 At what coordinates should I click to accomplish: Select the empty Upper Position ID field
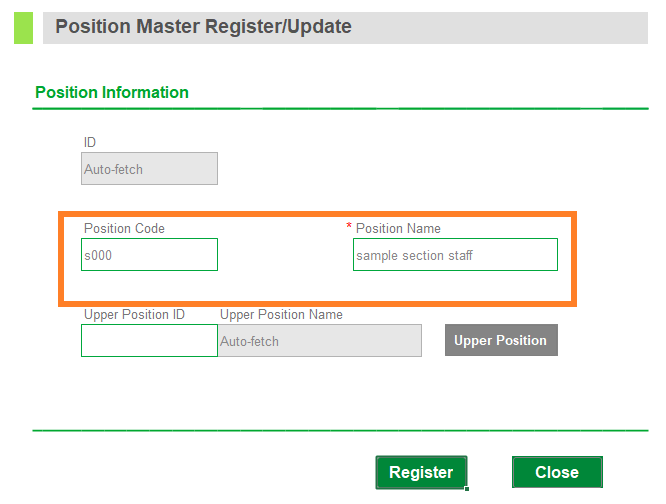pyautogui.click(x=149, y=341)
